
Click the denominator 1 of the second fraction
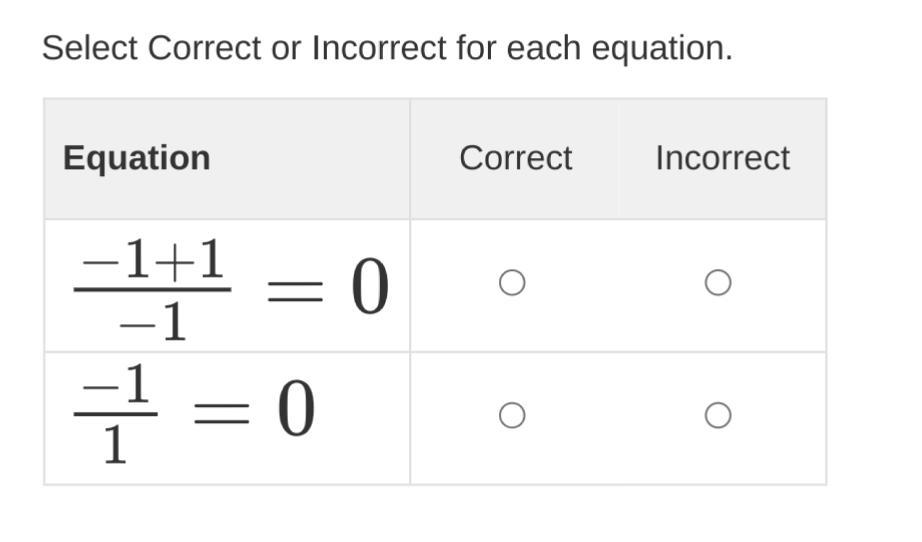pyautogui.click(x=115, y=445)
